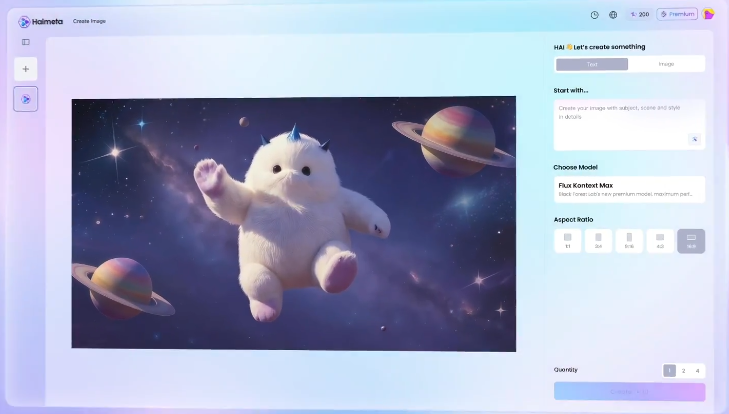Open the Flux Kontext Max model selector

629,189
